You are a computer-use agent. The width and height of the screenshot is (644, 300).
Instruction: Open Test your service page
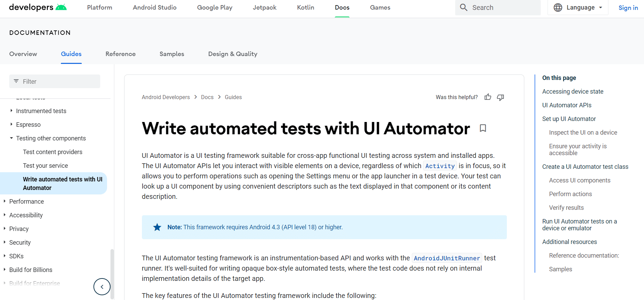[45, 165]
